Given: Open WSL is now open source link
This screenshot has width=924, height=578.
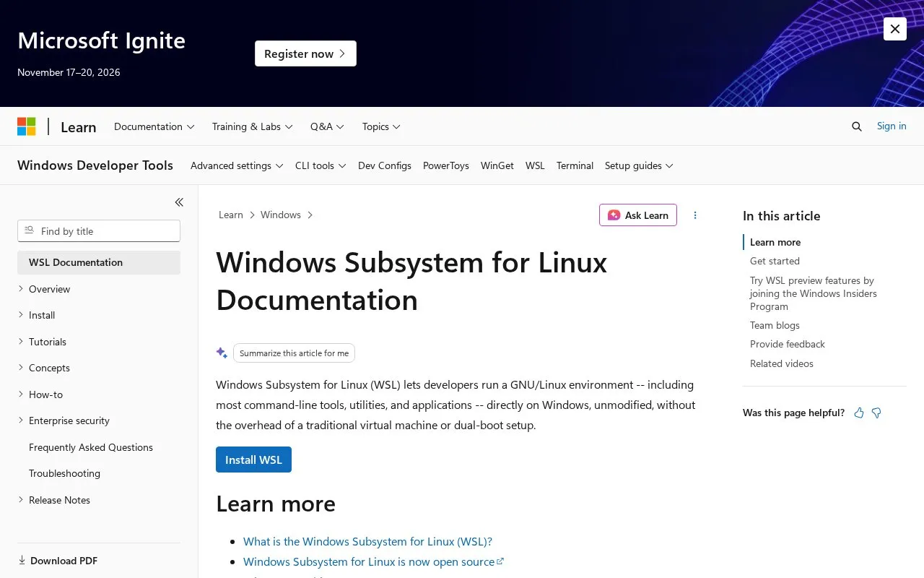Looking at the screenshot, I should (373, 561).
